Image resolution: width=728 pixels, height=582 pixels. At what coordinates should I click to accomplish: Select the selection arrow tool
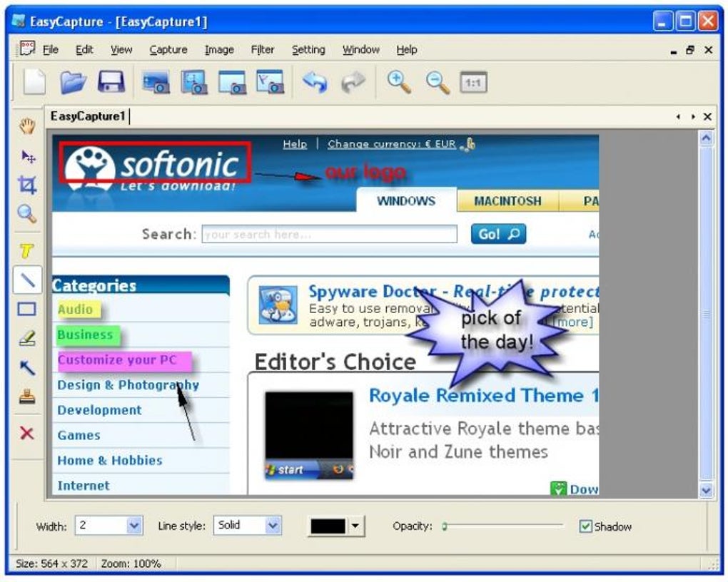[x=27, y=156]
